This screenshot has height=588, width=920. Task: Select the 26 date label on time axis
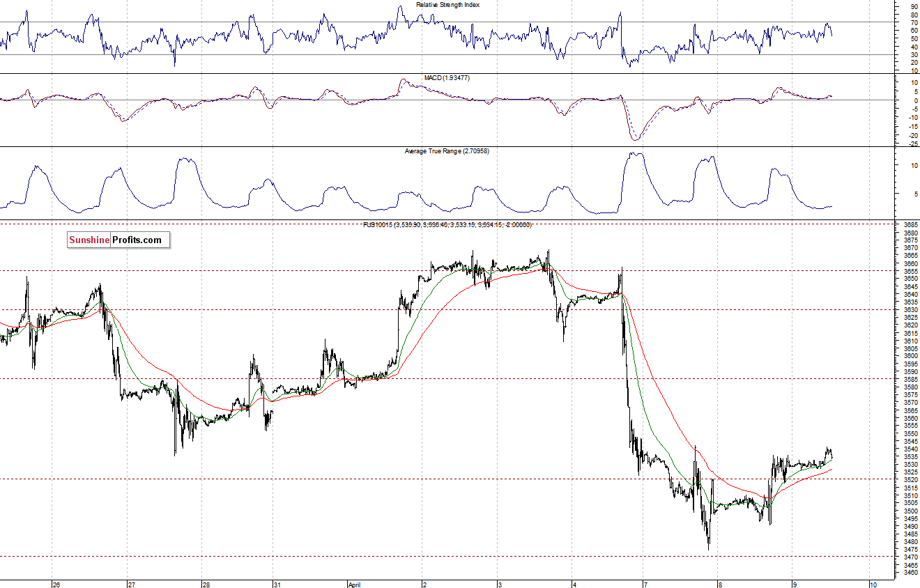point(56,584)
